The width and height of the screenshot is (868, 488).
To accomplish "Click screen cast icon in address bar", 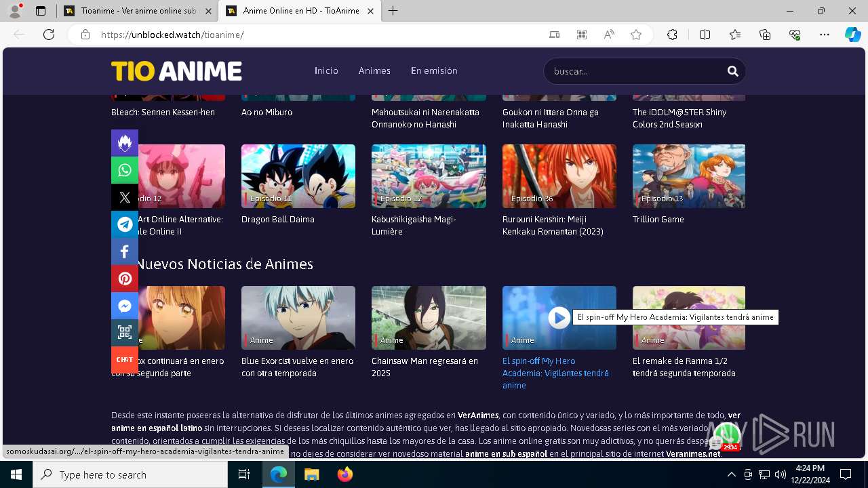I will tap(554, 35).
